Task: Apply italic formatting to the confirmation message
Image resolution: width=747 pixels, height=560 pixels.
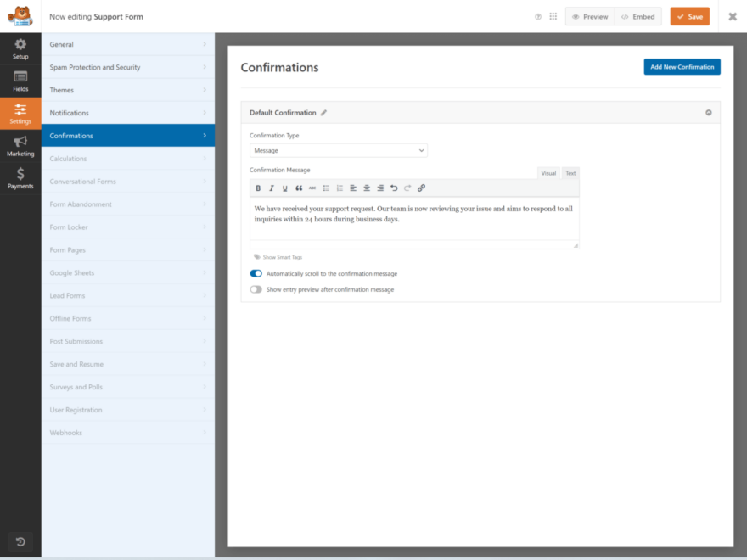Action: click(x=272, y=188)
